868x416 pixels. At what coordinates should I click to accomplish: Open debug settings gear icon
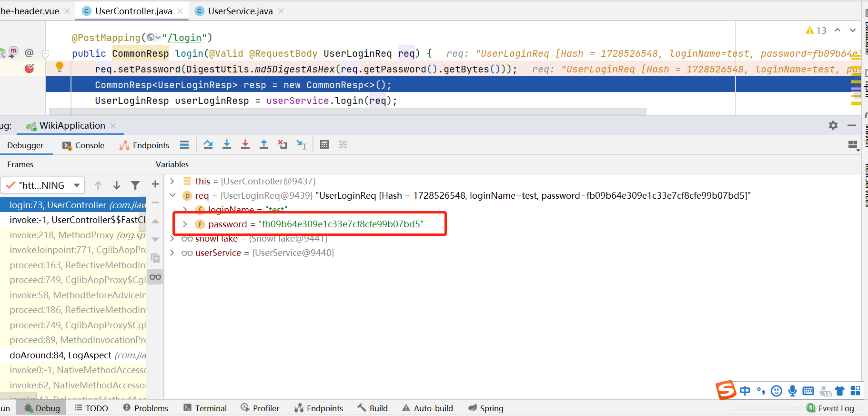[x=833, y=125]
